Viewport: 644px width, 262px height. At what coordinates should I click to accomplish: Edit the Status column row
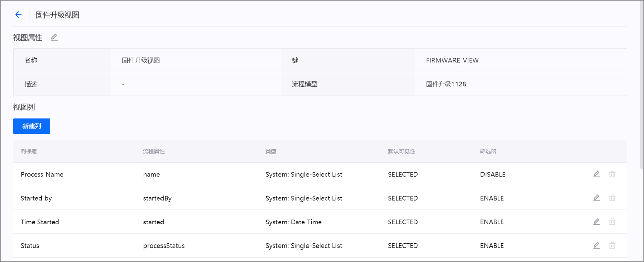[596, 245]
